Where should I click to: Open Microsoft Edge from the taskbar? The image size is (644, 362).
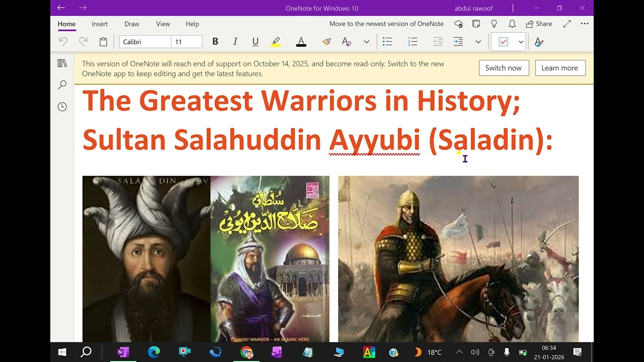pos(154,352)
